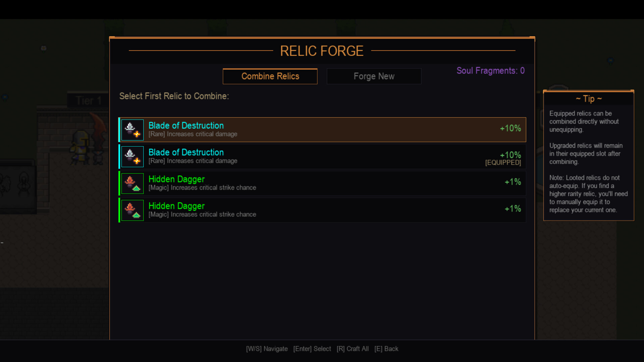Click the green triangle on Hidden Dagger icon
644x362 pixels.
tap(136, 188)
